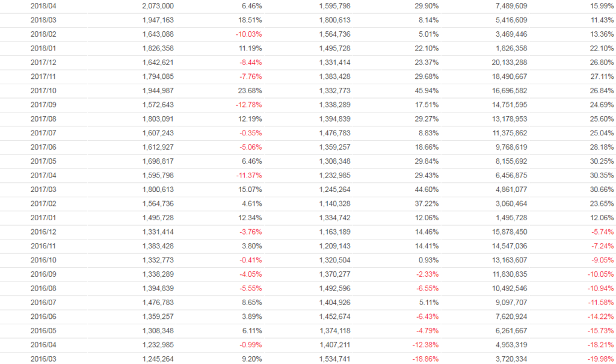616x364 pixels.
Task: Click the red -19.98% cell
Action: (x=601, y=359)
